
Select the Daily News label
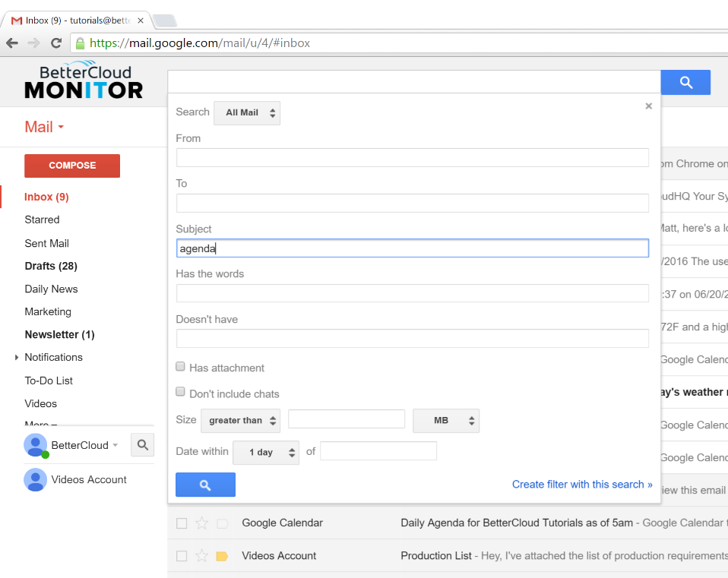(x=51, y=289)
